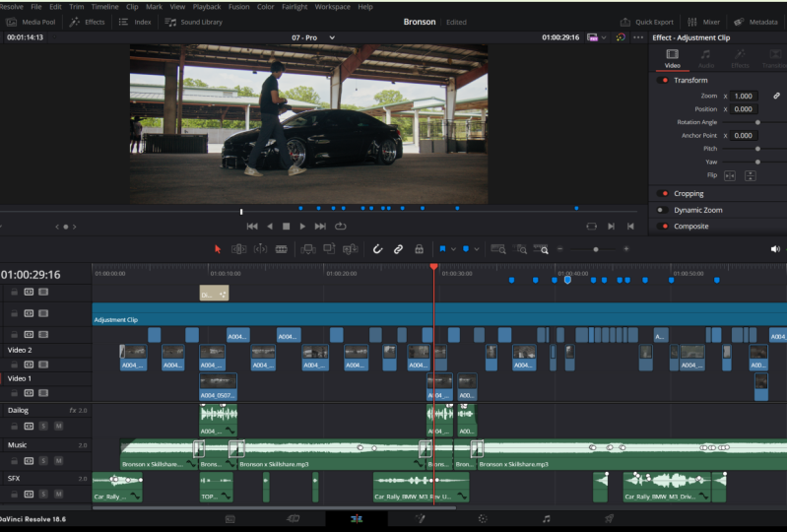This screenshot has width=787, height=532.
Task: Go to first frame button
Action: [x=252, y=227]
